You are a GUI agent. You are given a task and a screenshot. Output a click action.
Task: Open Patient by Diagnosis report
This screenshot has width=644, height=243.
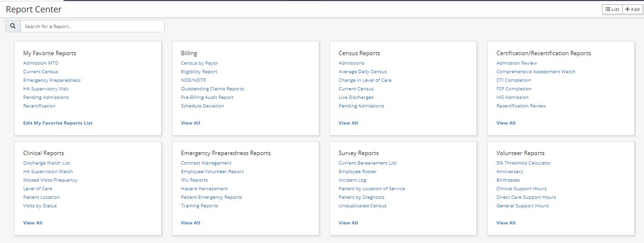tap(361, 197)
